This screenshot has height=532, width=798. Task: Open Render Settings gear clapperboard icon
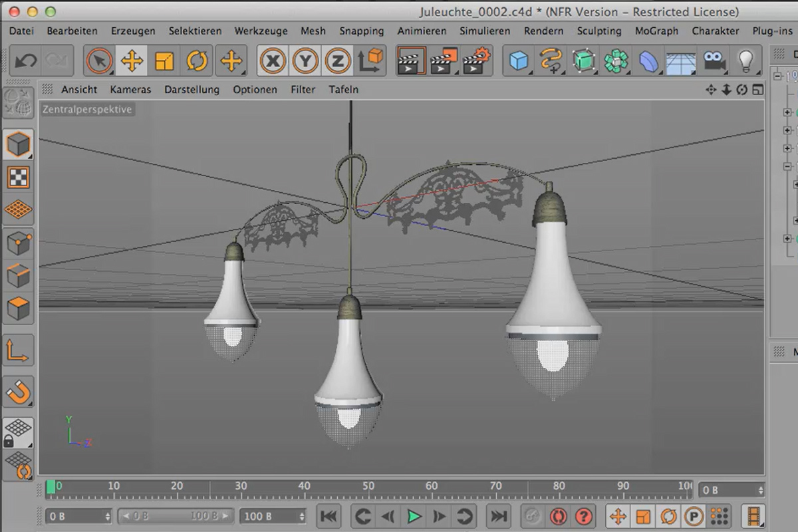point(477,61)
